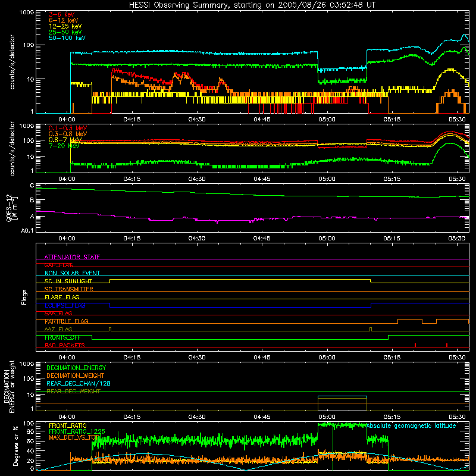476x476 pixels.
Task: Click '05:00' tick under the keV panel
Action: 327,120
